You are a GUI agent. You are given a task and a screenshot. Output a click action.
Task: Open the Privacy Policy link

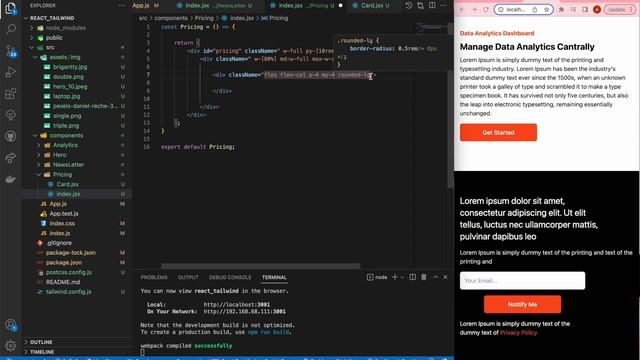[x=518, y=333]
